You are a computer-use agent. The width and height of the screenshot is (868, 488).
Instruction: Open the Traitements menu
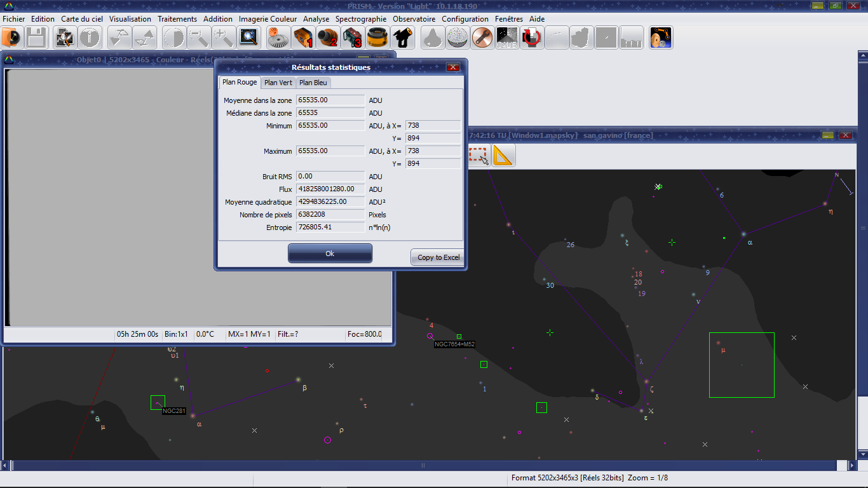pyautogui.click(x=177, y=19)
